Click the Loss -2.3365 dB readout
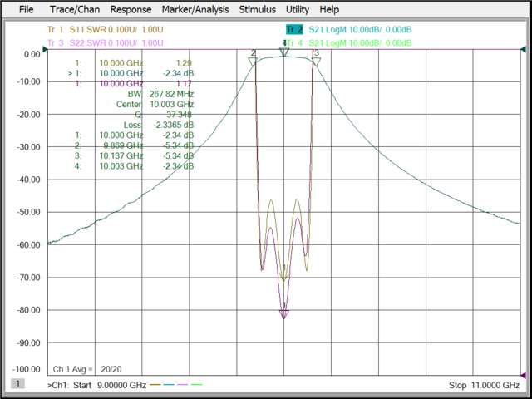Screen dimensions: 532x399 159,125
